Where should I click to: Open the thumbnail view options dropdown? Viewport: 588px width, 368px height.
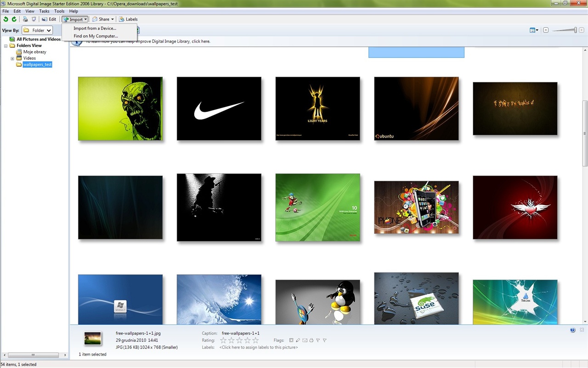coord(534,30)
